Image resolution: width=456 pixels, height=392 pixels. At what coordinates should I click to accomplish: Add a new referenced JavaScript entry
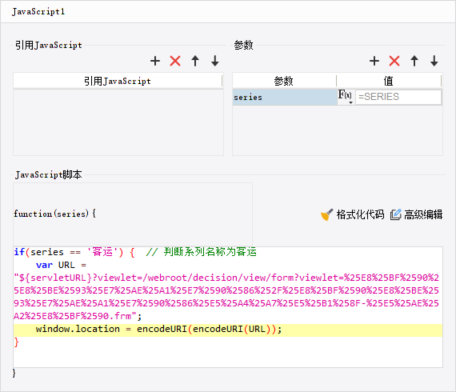(155, 61)
